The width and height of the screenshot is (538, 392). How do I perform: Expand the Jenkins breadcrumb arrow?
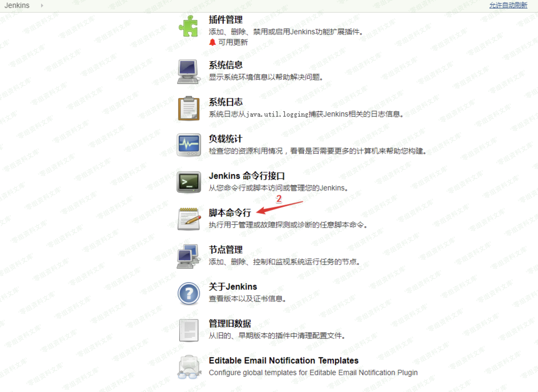42,5
